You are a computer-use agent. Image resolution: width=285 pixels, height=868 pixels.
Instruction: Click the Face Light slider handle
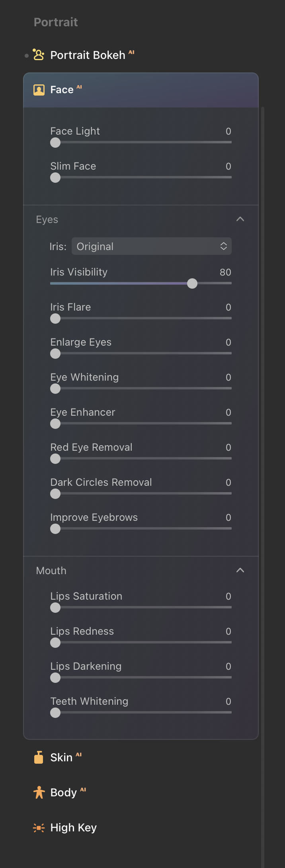point(55,143)
